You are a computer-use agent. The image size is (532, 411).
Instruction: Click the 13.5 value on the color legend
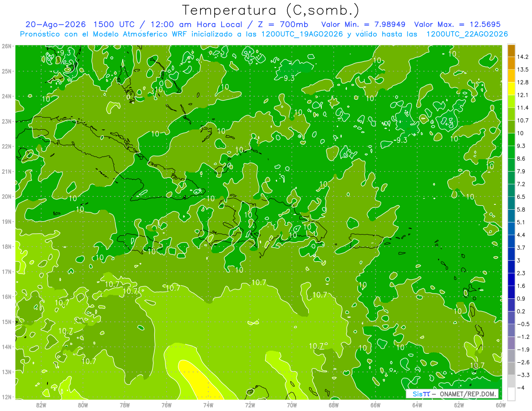523,70
